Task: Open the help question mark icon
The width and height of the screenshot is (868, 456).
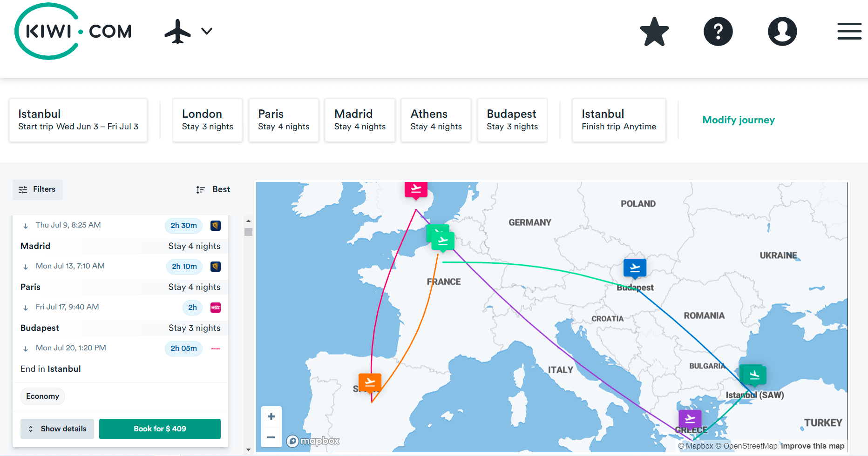Action: click(718, 32)
